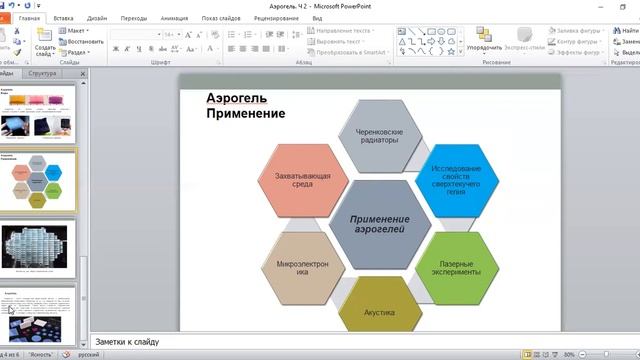
Task: Align text left in paragraph group
Action: (231, 49)
